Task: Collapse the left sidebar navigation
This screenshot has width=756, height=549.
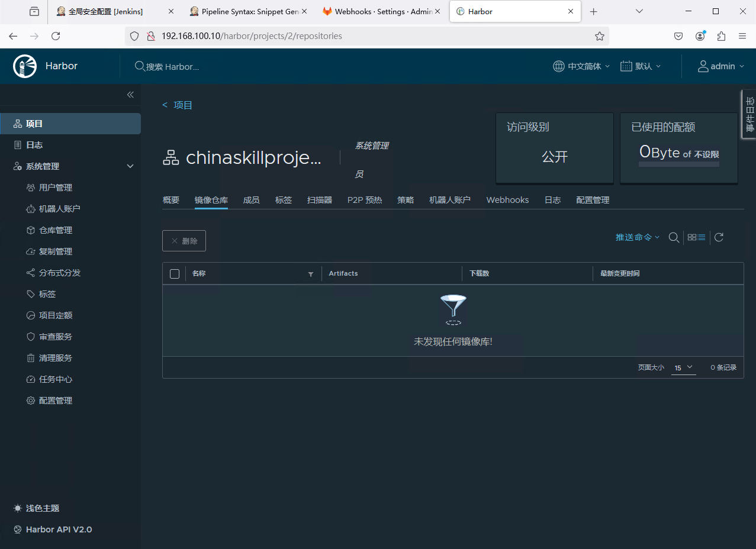Action: pyautogui.click(x=130, y=95)
